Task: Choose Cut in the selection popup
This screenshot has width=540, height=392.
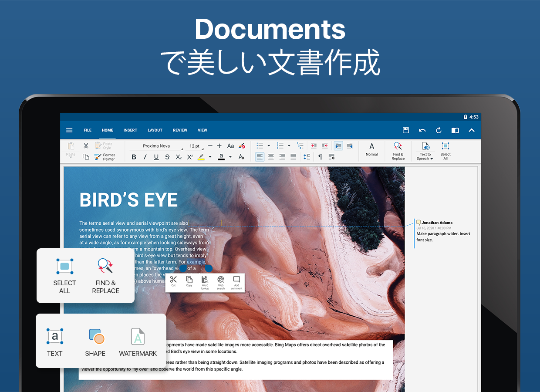Action: pyautogui.click(x=173, y=281)
